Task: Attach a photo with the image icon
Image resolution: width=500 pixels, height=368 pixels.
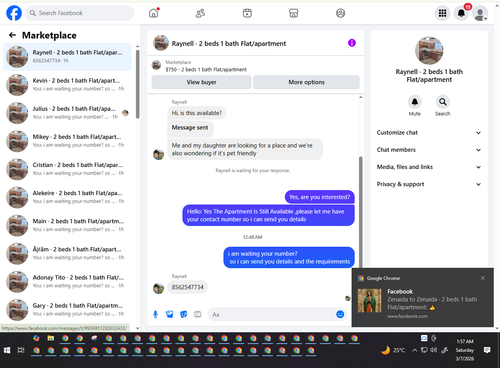Action: pos(170,314)
